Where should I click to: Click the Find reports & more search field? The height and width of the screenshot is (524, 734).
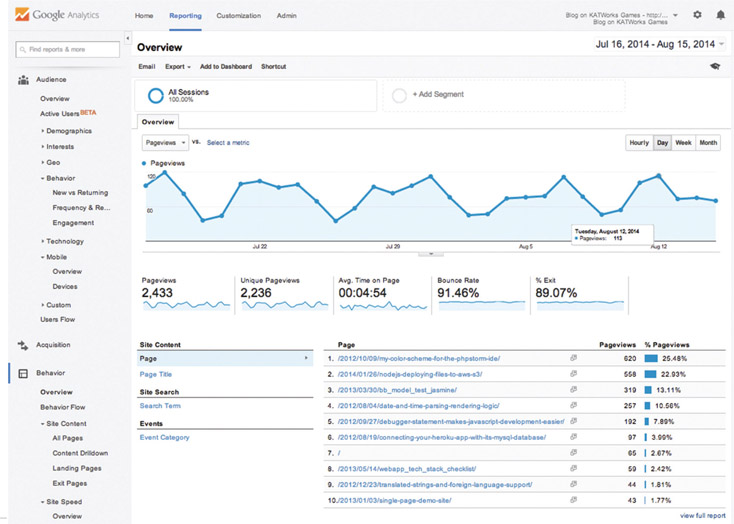pos(68,49)
